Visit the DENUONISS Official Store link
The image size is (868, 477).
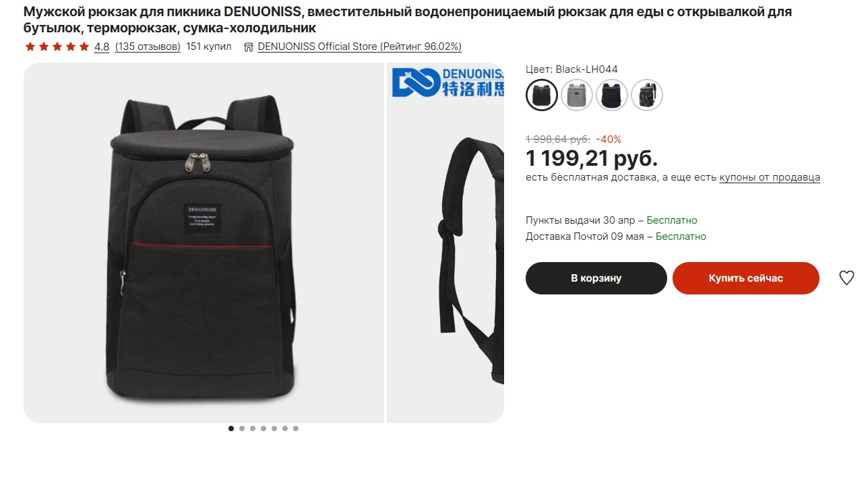360,46
